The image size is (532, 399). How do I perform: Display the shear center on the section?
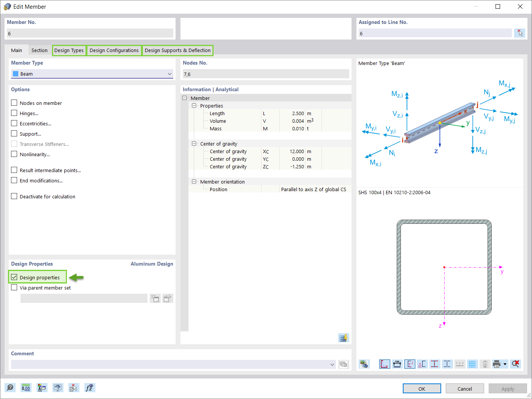(422, 364)
